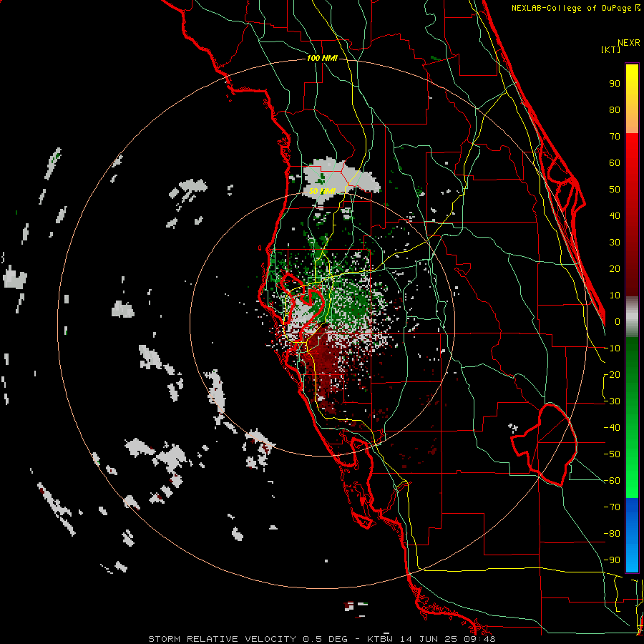Image resolution: width=644 pixels, height=644 pixels.
Task: Click the 90 knot label at scale top
Action: (615, 84)
